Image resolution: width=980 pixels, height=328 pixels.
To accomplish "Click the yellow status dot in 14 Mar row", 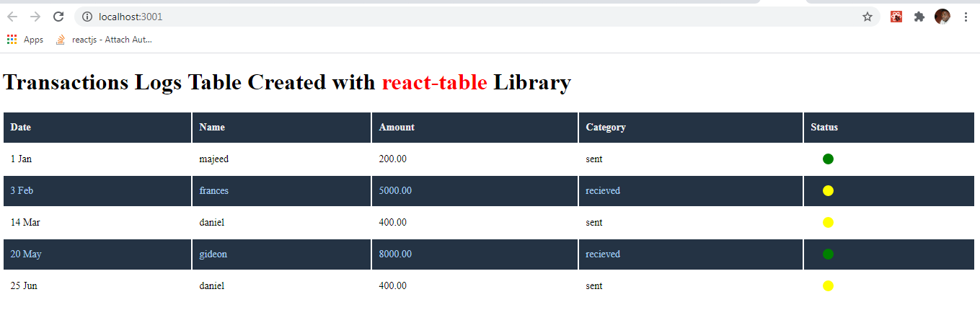I will point(828,223).
